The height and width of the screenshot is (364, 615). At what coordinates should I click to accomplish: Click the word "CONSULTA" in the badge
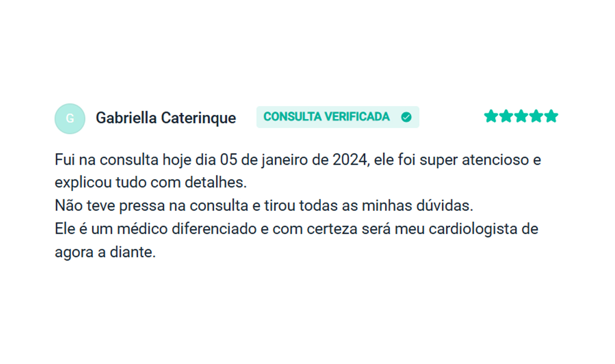292,117
